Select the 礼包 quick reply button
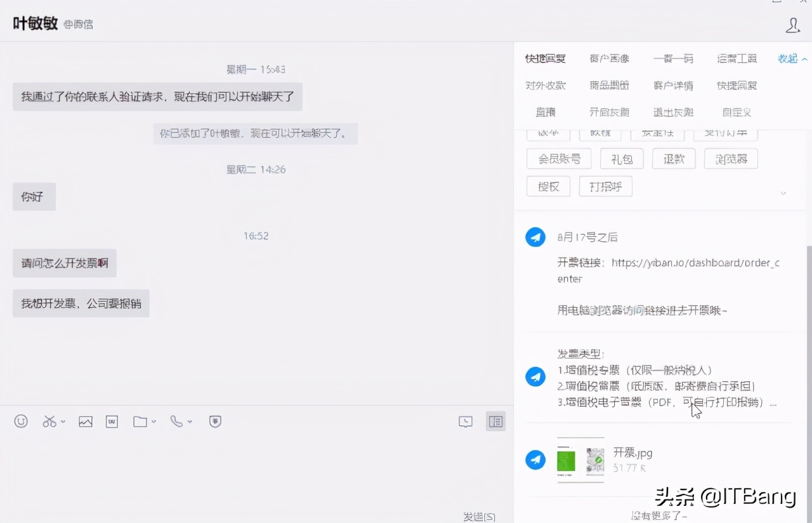The height and width of the screenshot is (523, 812). tap(622, 159)
